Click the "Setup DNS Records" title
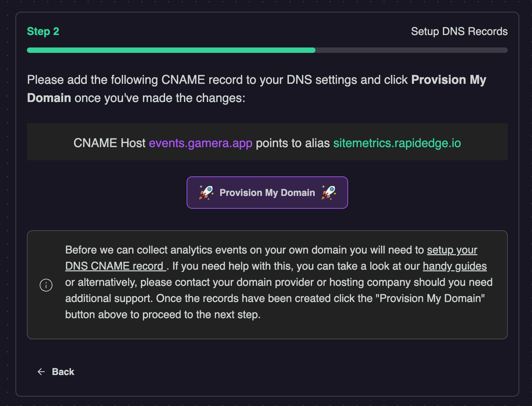This screenshot has width=532, height=406. [x=459, y=31]
